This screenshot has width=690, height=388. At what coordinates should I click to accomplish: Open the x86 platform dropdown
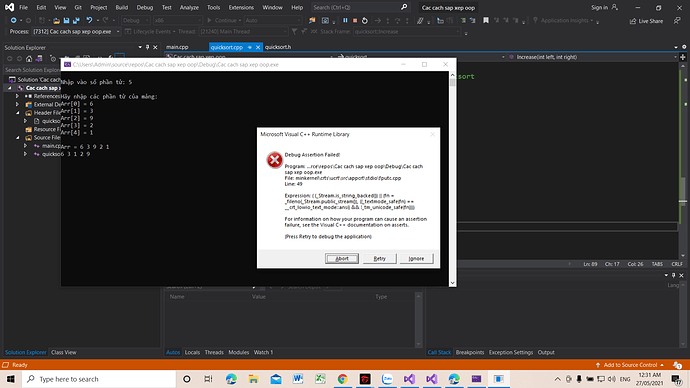177,20
